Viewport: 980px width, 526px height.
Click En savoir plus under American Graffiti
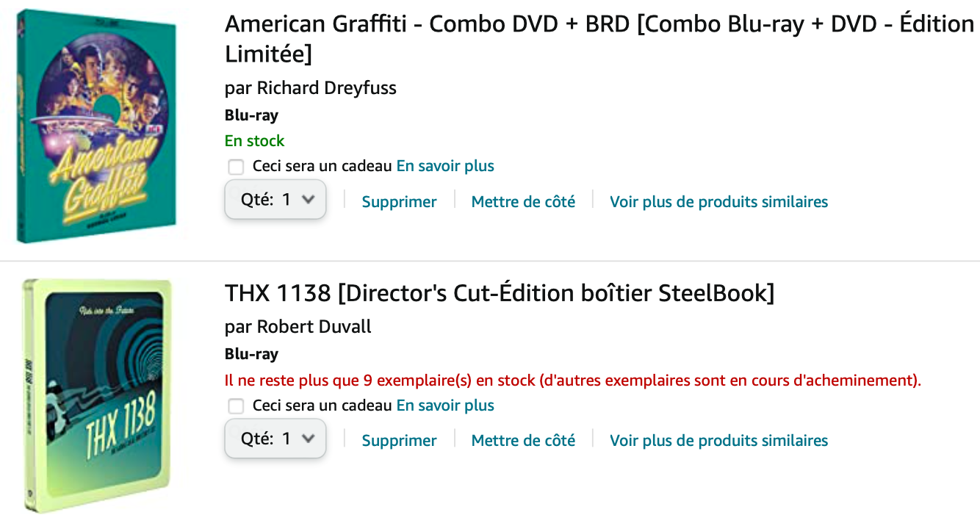point(445,166)
